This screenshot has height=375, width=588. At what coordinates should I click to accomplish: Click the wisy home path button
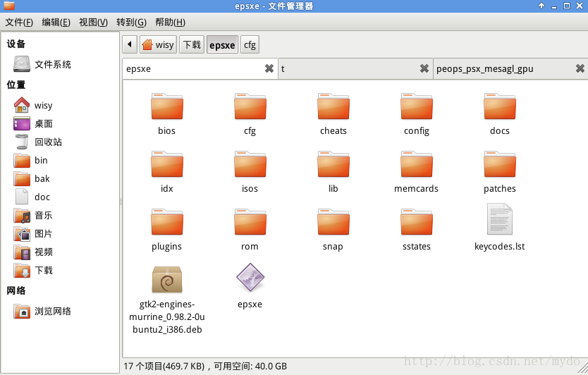158,44
